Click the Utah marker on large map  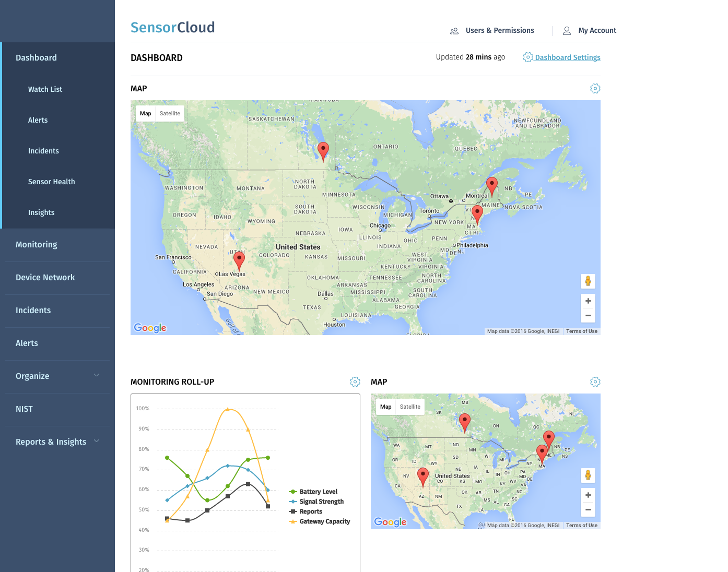click(x=239, y=261)
